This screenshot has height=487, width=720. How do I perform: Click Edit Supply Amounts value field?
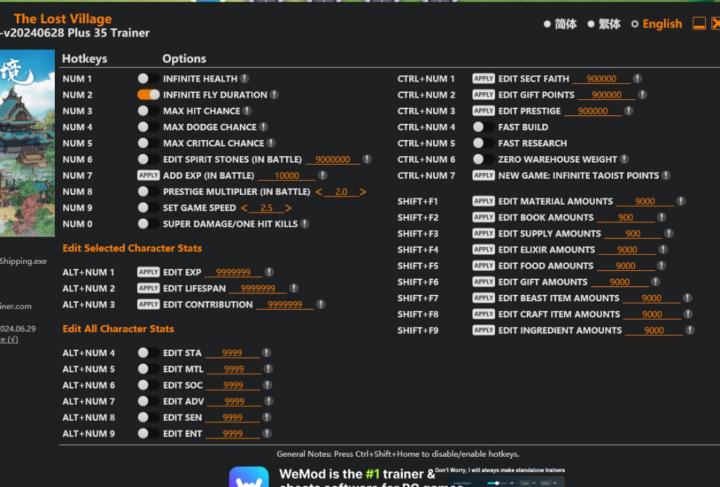633,234
